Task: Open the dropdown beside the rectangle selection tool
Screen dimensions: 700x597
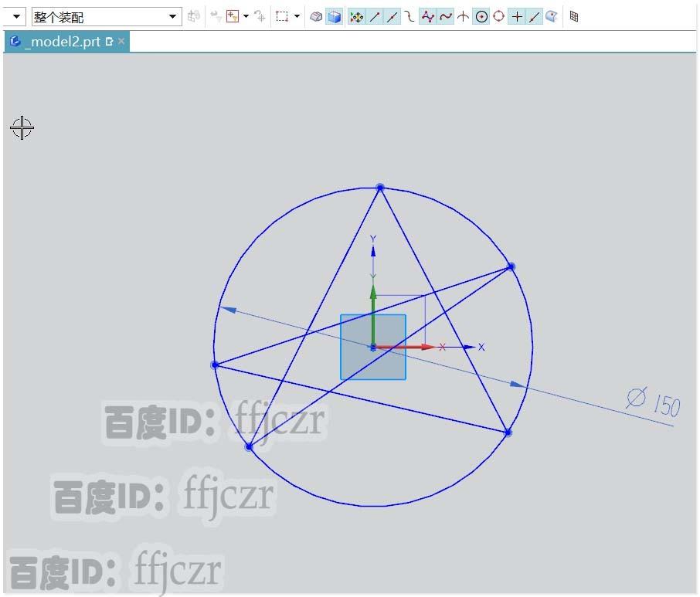Action: coord(296,16)
